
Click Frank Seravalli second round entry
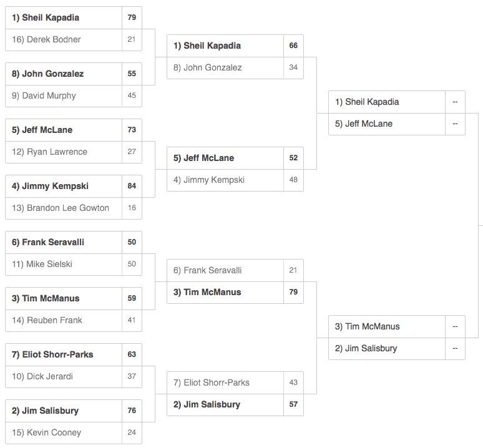pyautogui.click(x=235, y=270)
